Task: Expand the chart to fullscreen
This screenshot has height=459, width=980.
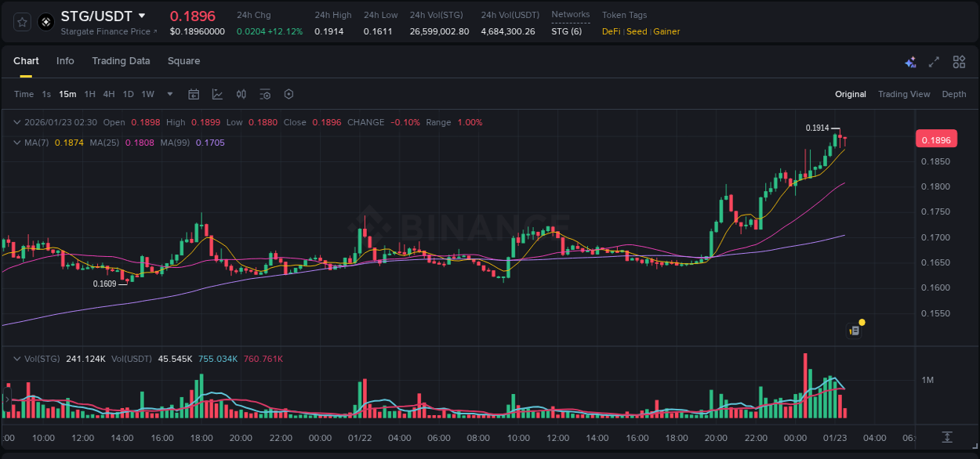Action: [934, 61]
